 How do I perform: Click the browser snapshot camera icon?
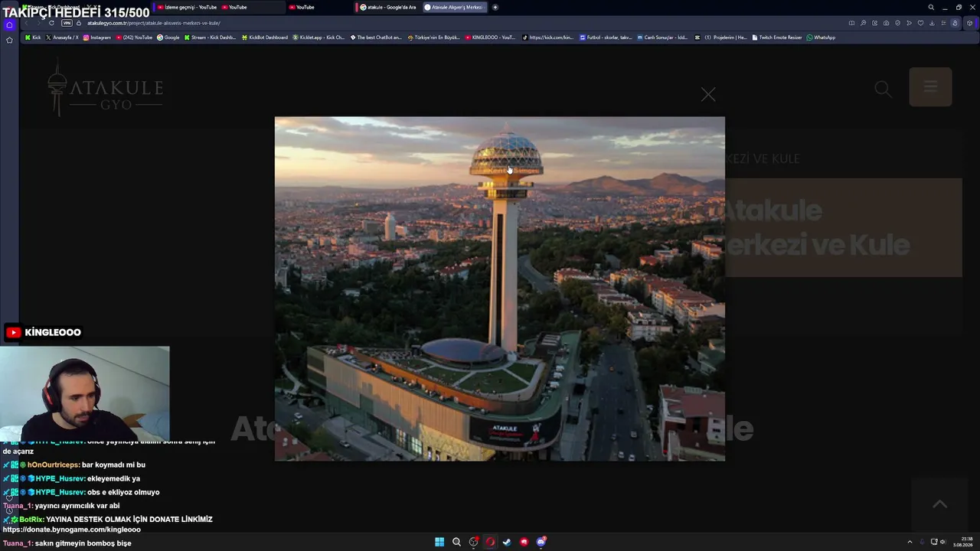(886, 23)
